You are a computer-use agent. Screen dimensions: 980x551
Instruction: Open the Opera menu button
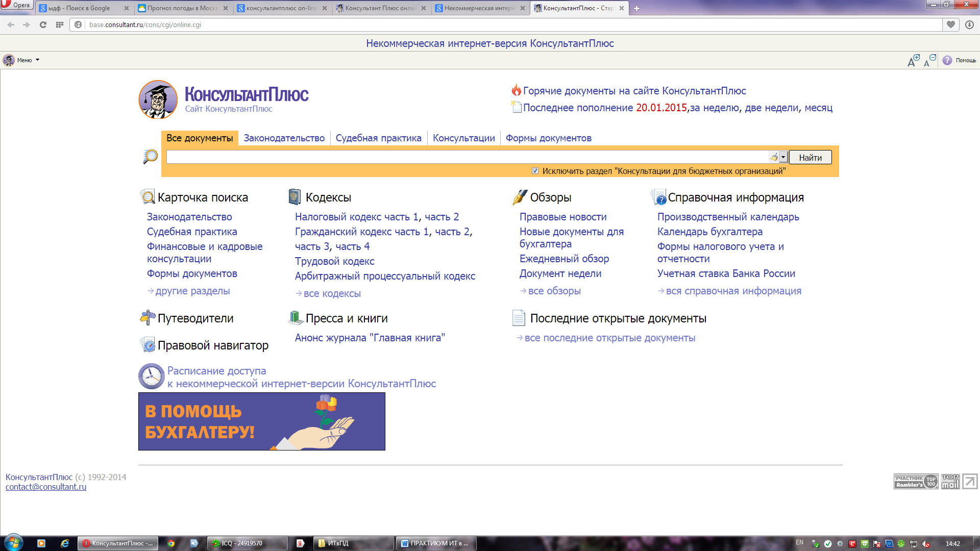pyautogui.click(x=16, y=5)
